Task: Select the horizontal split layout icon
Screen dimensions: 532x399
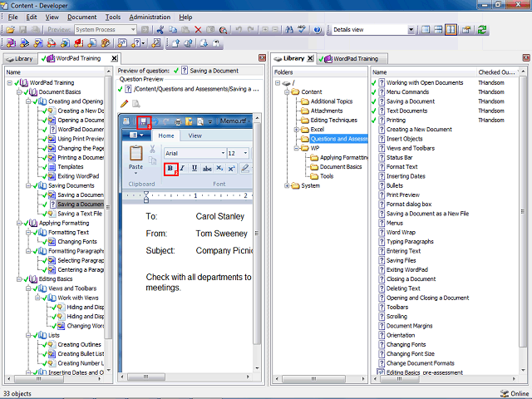Action: [438, 30]
